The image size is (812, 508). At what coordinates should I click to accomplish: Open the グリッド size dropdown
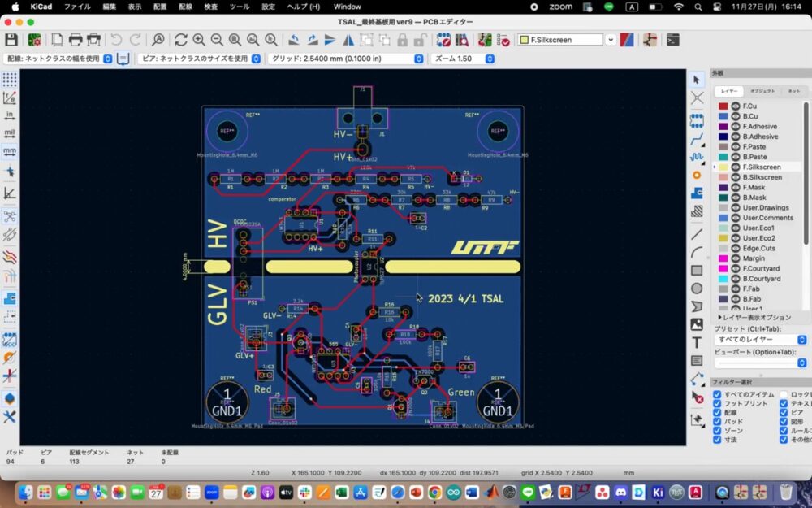(347, 59)
